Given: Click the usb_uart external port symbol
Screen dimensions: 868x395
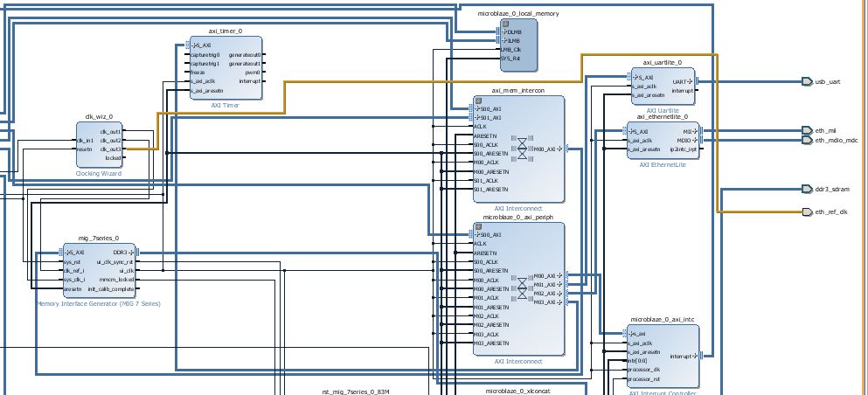Looking at the screenshot, I should 807,81.
